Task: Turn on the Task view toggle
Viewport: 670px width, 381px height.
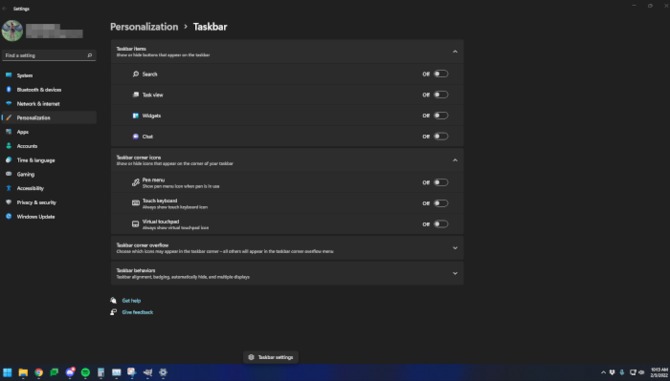Action: [441, 95]
